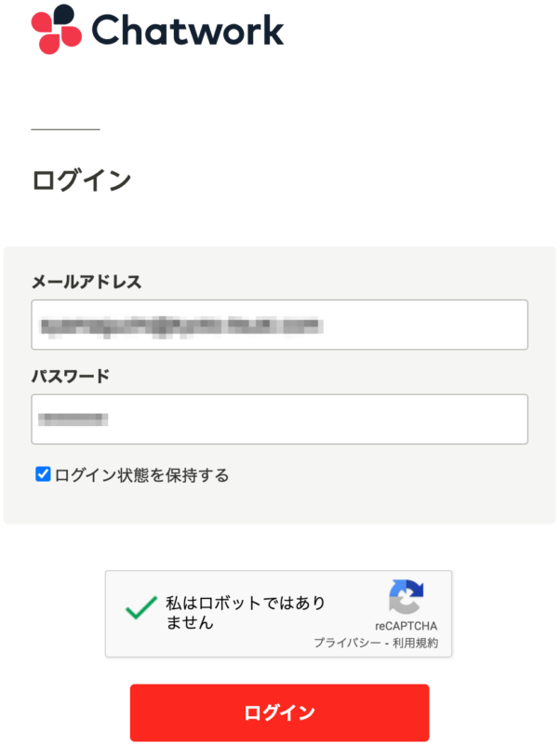Viewport: 560px width, 744px height.
Task: Select the reCAPTCHA badge icon
Action: (407, 595)
